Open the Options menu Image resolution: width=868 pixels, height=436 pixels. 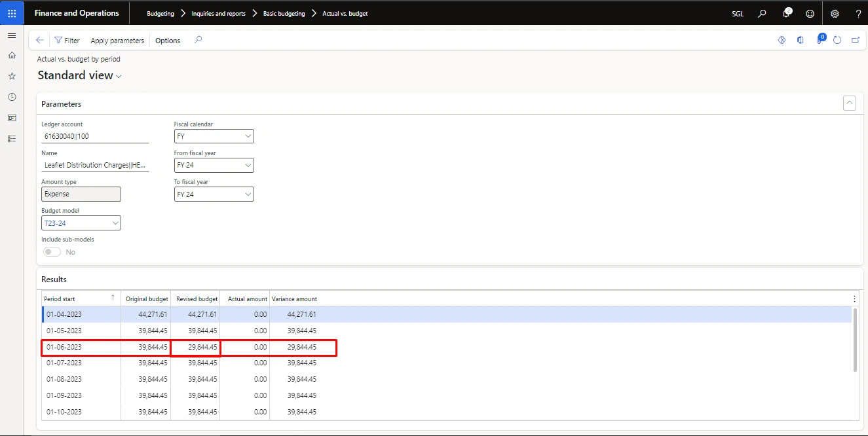coord(168,41)
